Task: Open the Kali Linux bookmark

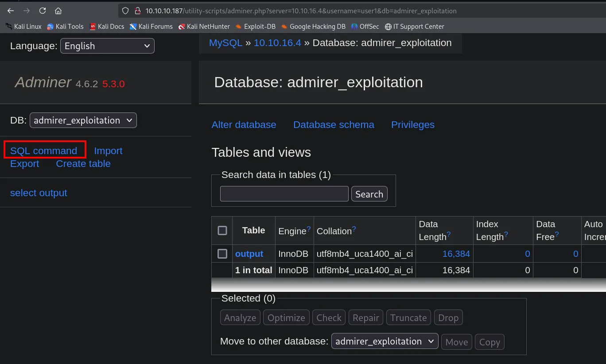Action: 23,27
